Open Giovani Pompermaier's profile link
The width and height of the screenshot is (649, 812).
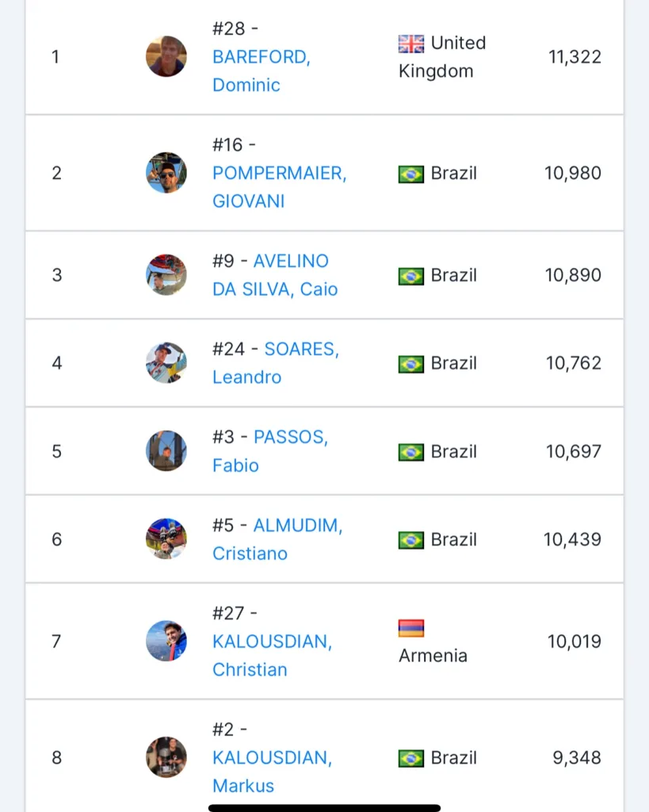click(x=279, y=173)
